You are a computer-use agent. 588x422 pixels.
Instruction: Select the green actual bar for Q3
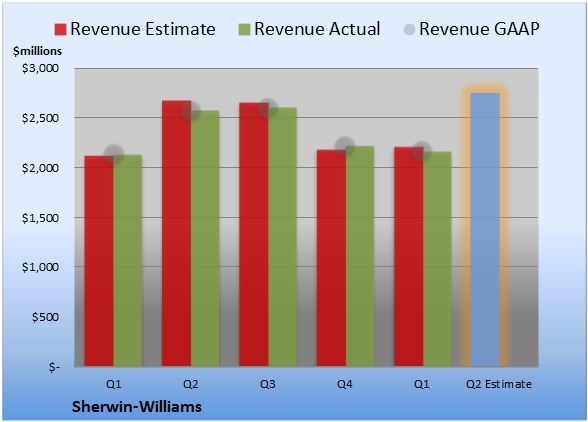click(x=282, y=237)
